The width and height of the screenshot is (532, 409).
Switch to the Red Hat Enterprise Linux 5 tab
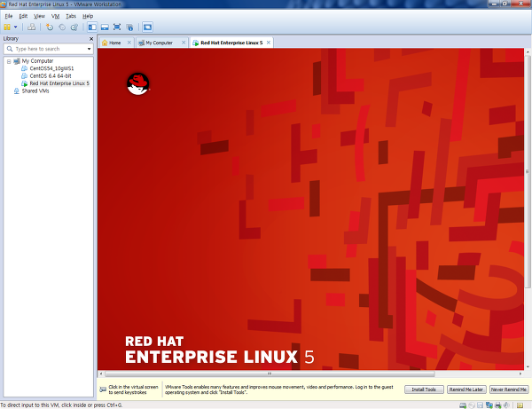click(x=231, y=43)
